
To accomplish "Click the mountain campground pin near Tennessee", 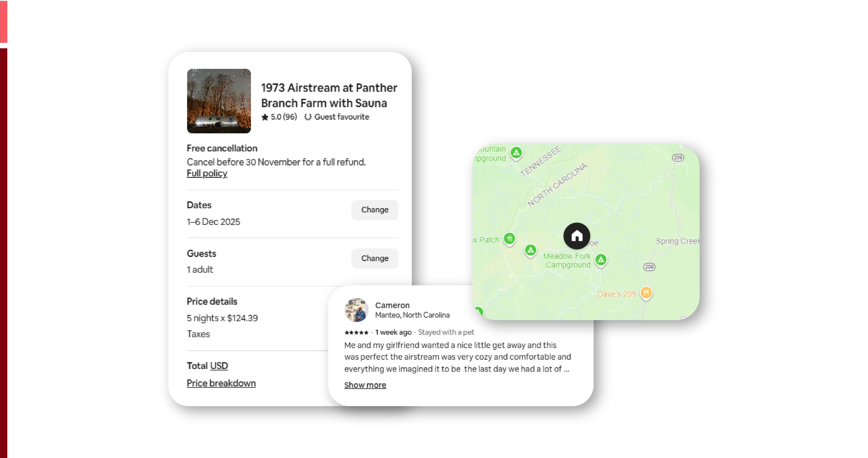I will (x=516, y=153).
